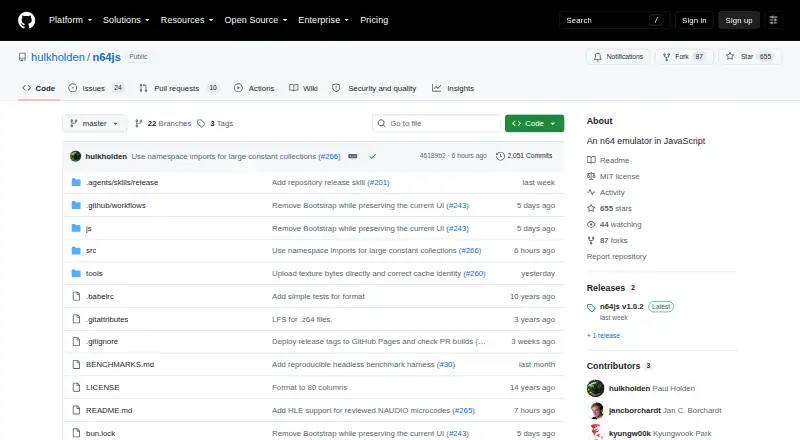Screen dimensions: 800x440
Task: Toggle Notifications for this repository
Action: [618, 57]
